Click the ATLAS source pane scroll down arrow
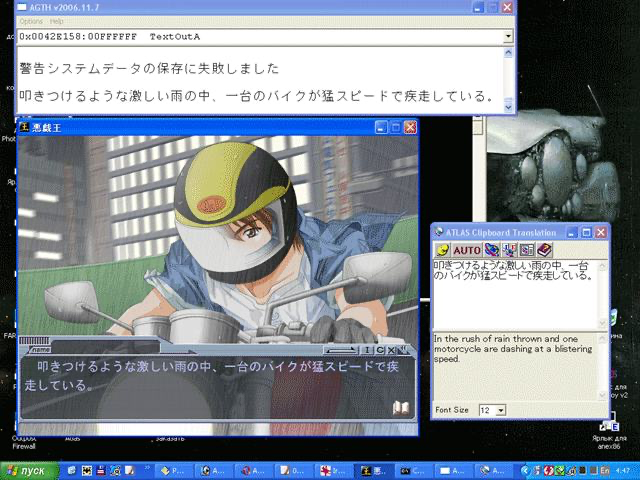This screenshot has height=480, width=640. tap(603, 323)
